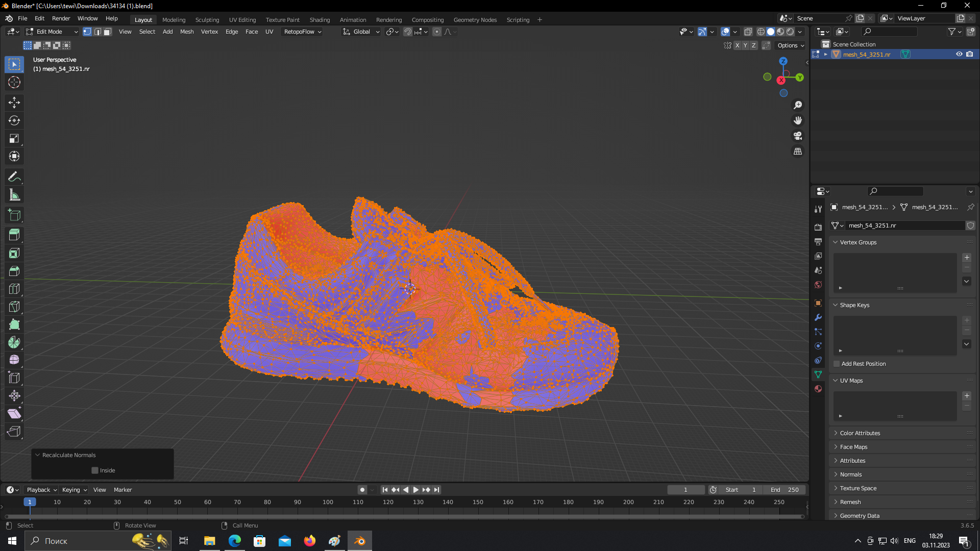980x551 pixels.
Task: Click the plus icon in Vertex Groups
Action: click(x=967, y=257)
